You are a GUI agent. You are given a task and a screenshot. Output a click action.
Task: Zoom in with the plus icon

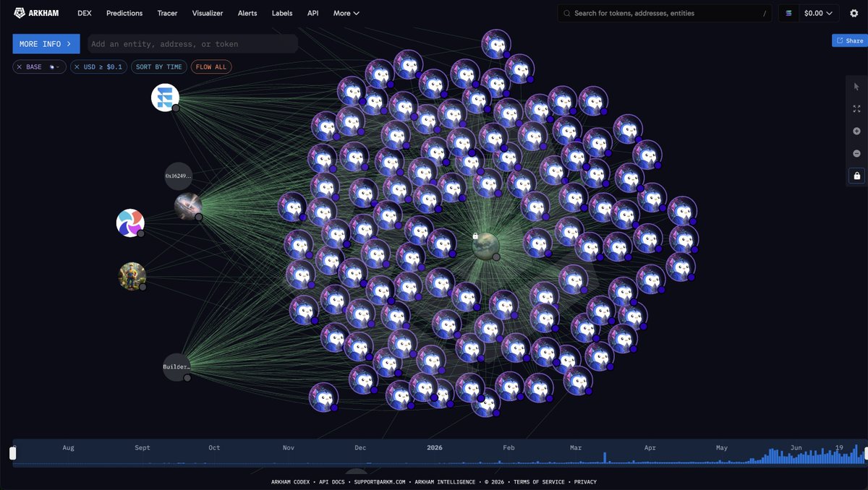coord(857,132)
